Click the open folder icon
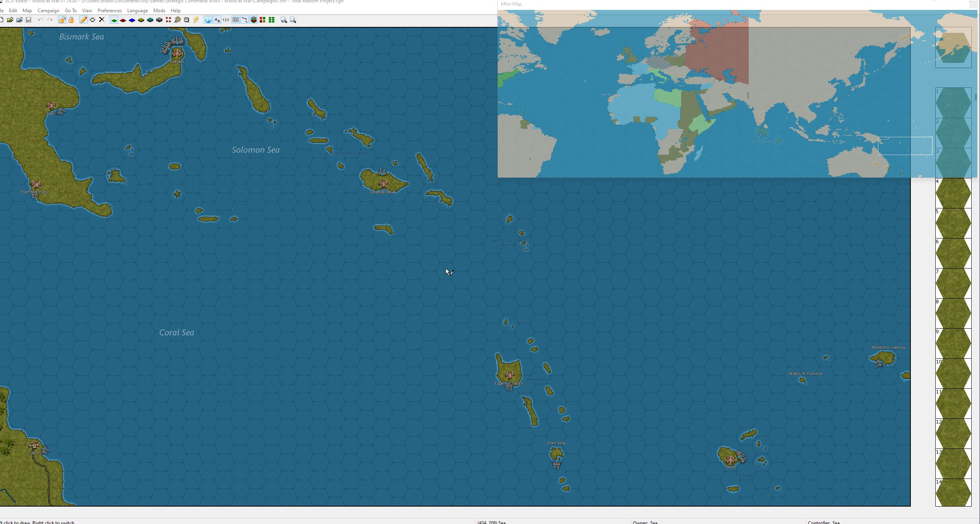 click(10, 20)
